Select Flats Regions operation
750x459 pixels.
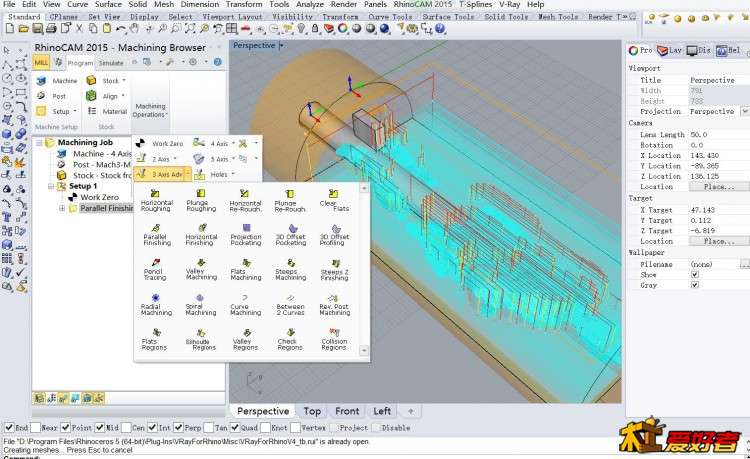point(154,339)
